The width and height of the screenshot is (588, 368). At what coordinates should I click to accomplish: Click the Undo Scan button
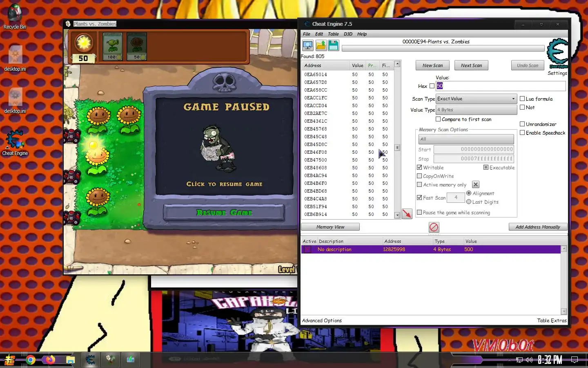[528, 65]
